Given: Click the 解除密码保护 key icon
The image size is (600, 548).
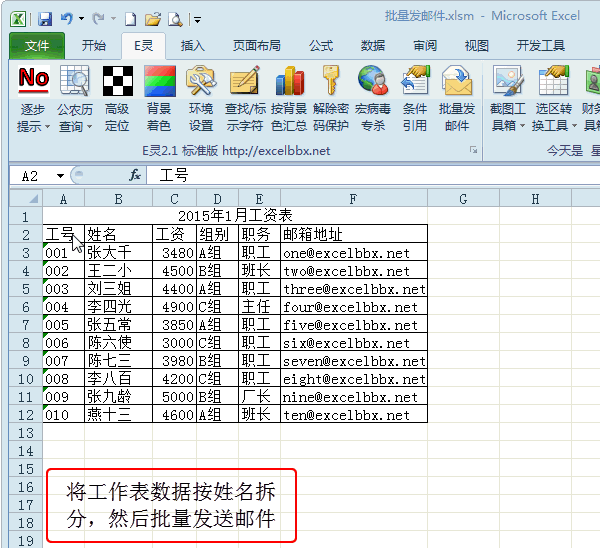Looking at the screenshot, I should (x=331, y=80).
